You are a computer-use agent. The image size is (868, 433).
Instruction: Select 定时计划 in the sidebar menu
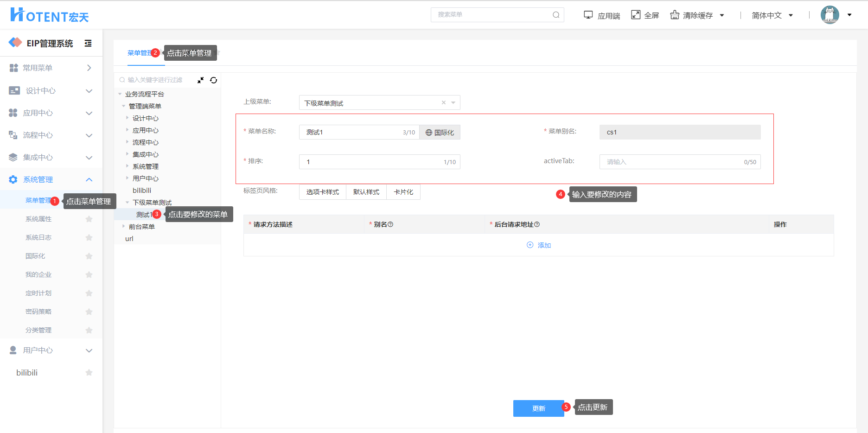pyautogui.click(x=38, y=293)
